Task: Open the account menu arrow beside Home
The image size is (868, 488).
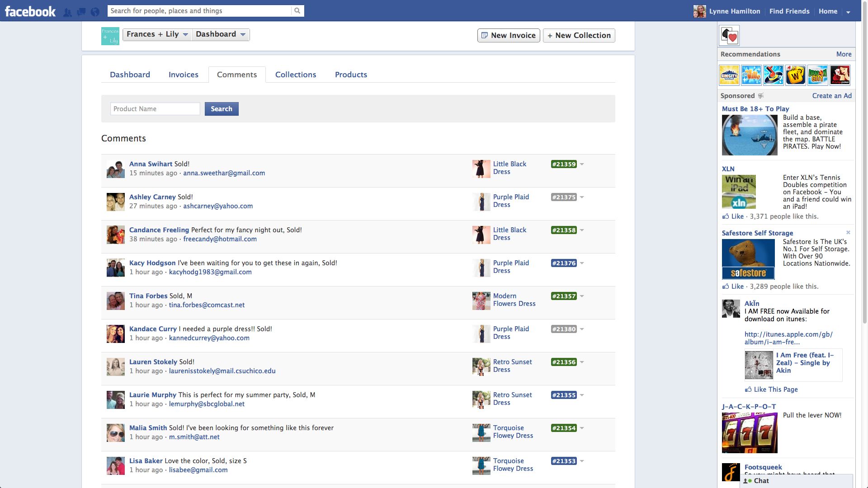Action: click(848, 12)
